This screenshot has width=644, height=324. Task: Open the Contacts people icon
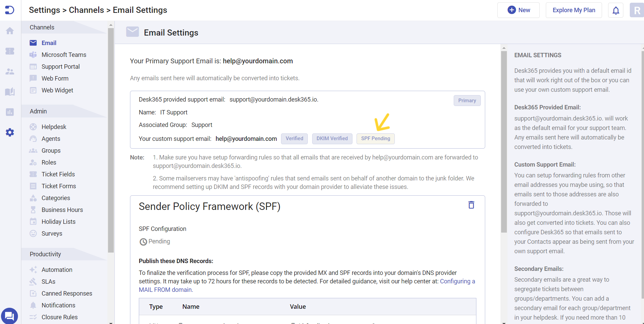(10, 71)
